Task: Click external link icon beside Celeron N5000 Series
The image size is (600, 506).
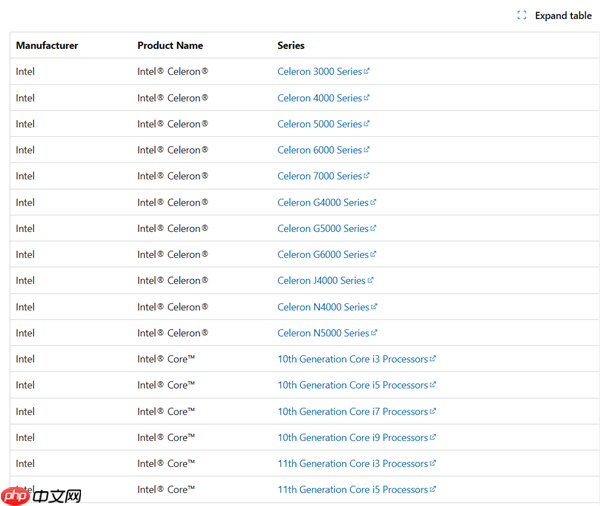Action: pyautogui.click(x=374, y=333)
